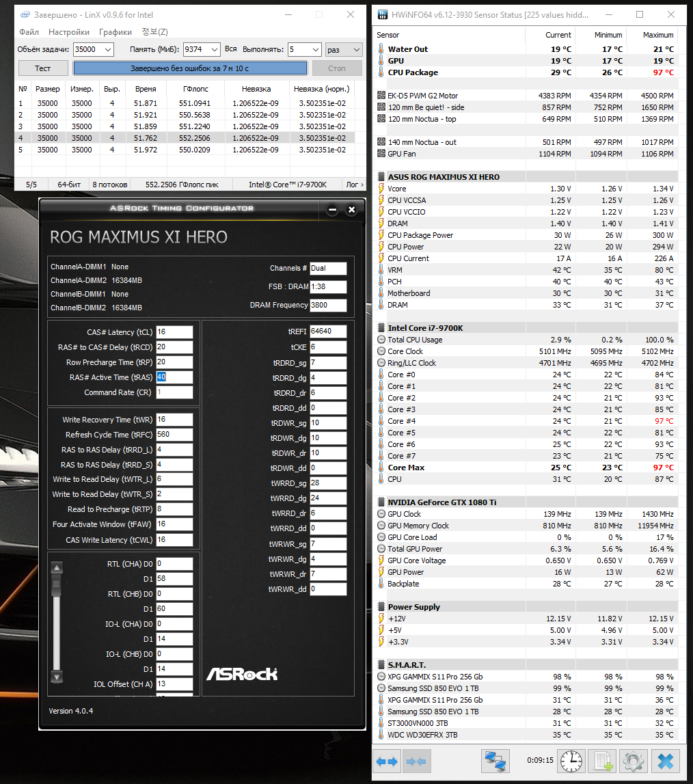Viewport: 693px width, 784px height.
Task: Click Vcore voltage bolt icon
Action: [x=381, y=189]
